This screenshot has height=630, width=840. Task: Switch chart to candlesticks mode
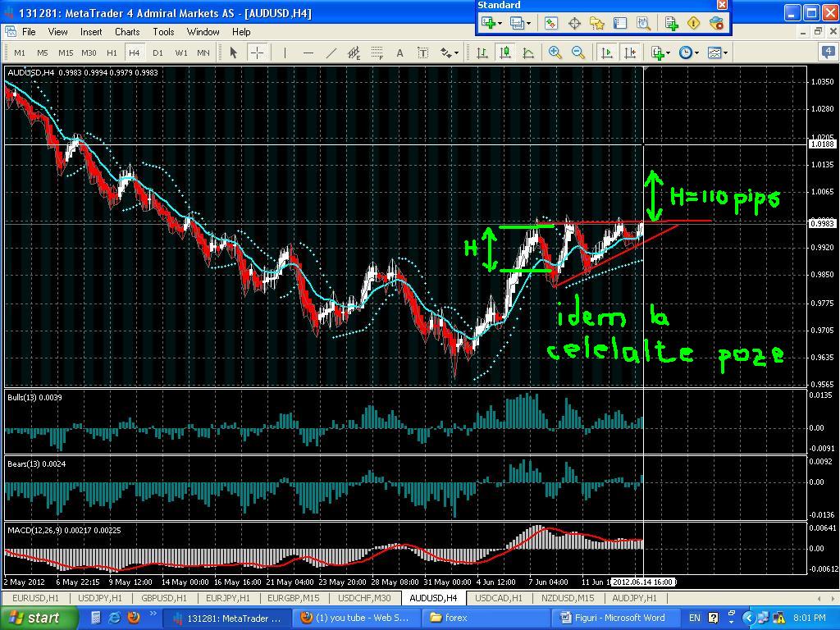pos(504,52)
